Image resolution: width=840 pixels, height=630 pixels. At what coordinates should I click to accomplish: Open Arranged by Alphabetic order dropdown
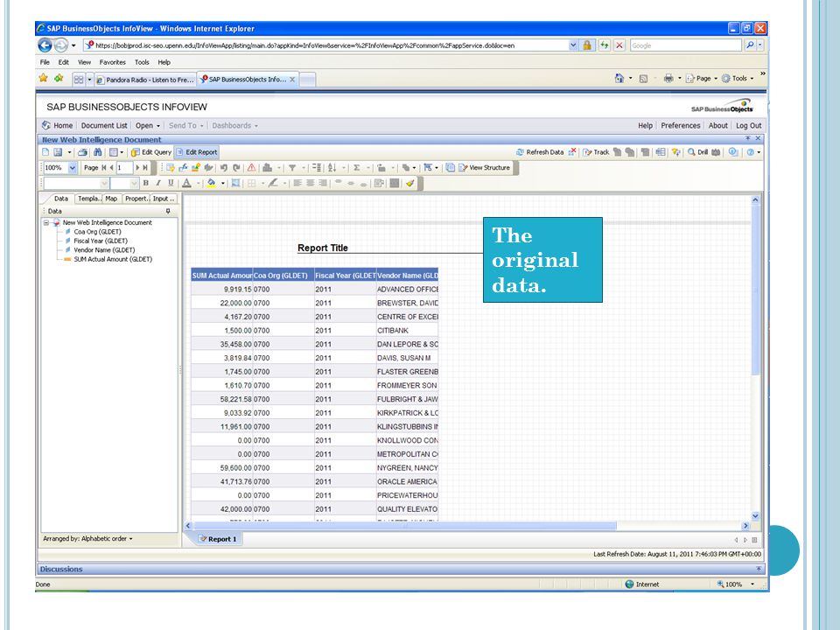[87, 539]
